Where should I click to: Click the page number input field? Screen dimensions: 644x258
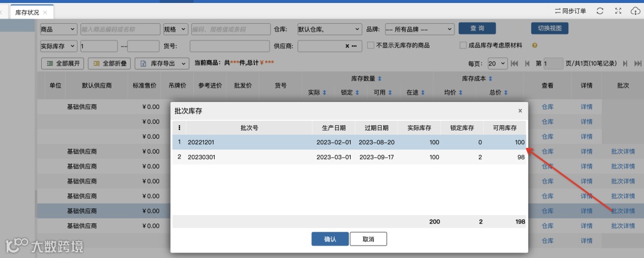[553, 64]
